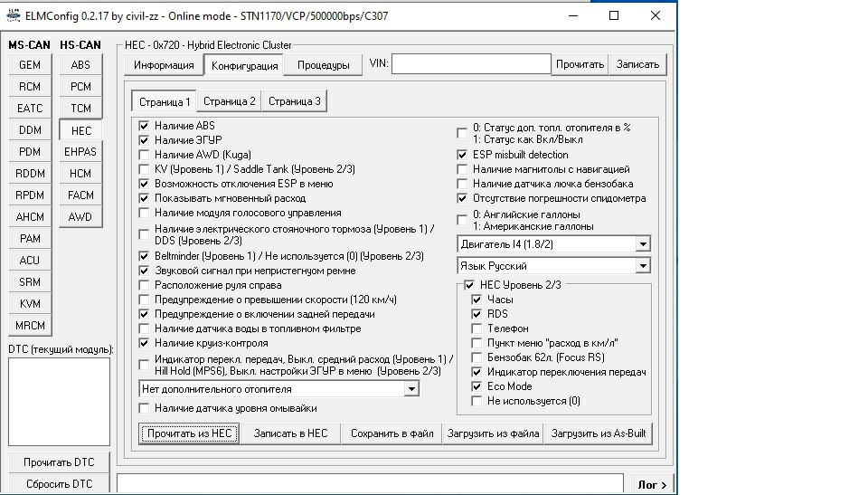Open the AHCM module
The image size is (868, 495).
[30, 217]
